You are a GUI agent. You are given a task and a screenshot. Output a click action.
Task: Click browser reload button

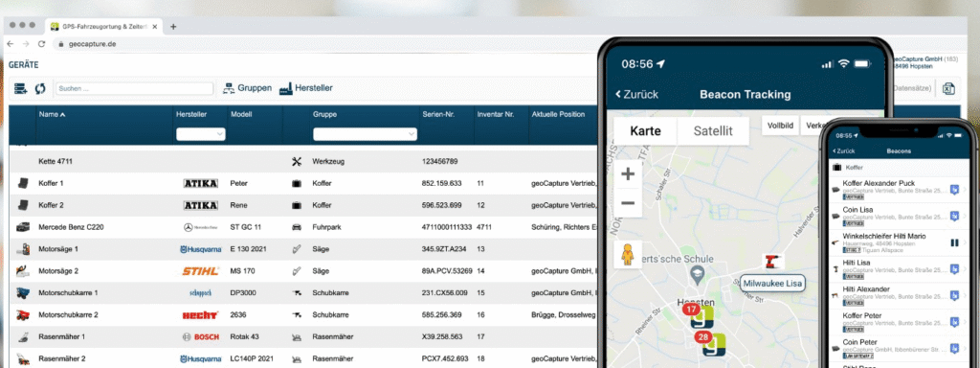pyautogui.click(x=41, y=44)
